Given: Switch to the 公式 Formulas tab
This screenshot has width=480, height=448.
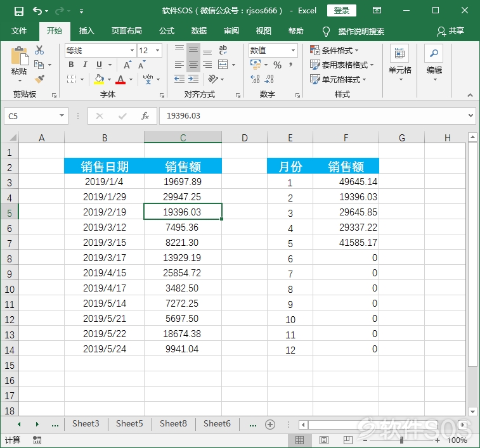Looking at the screenshot, I should (167, 31).
